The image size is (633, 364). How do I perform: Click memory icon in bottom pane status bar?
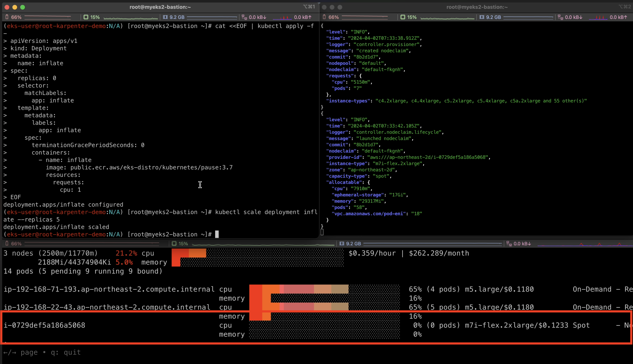pos(342,244)
